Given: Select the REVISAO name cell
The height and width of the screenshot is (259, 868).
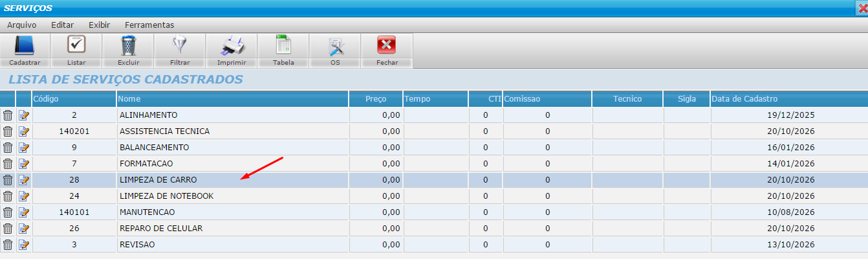Looking at the screenshot, I should tap(233, 245).
